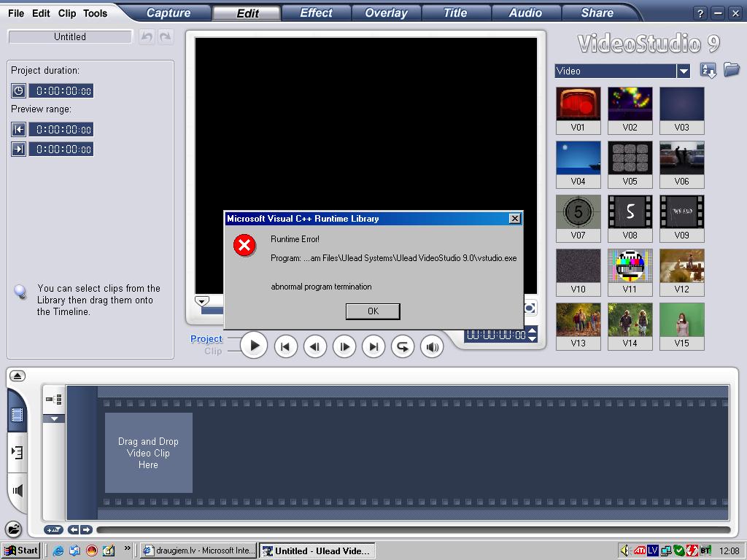Screen dimensions: 747x560
Task: Switch to the Overlay step tab
Action: point(386,13)
